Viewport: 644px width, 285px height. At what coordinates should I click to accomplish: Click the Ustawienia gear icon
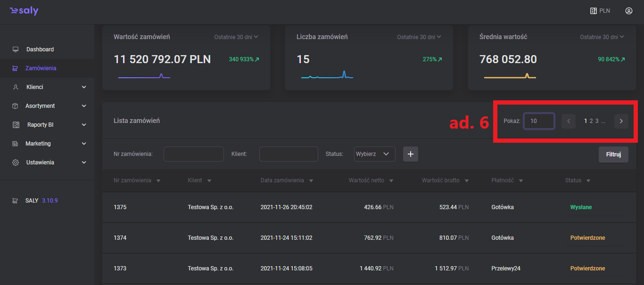coord(16,163)
